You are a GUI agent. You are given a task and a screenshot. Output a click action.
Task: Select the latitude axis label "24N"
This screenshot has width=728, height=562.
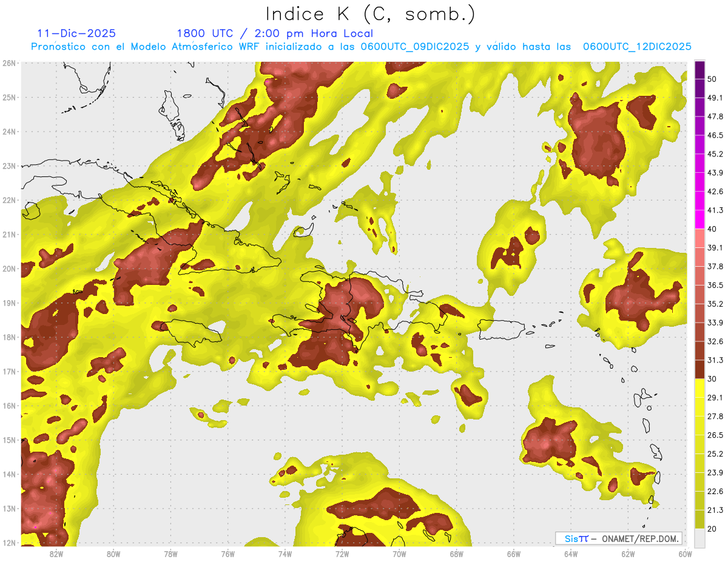click(9, 132)
